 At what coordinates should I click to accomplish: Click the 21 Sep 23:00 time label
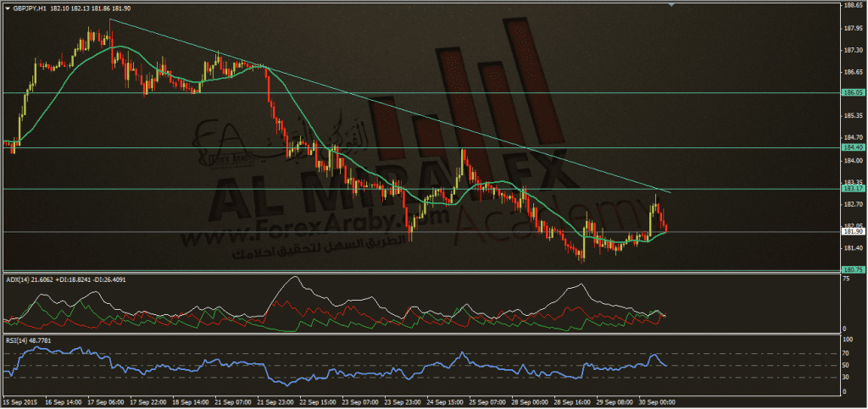[277, 402]
